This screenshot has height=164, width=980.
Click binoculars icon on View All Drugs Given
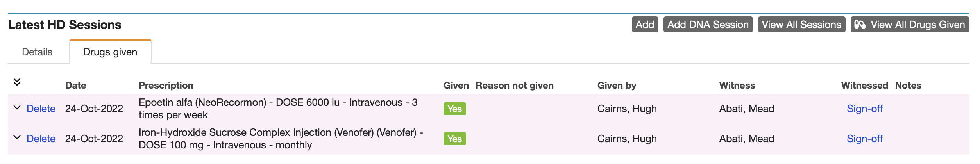(860, 25)
